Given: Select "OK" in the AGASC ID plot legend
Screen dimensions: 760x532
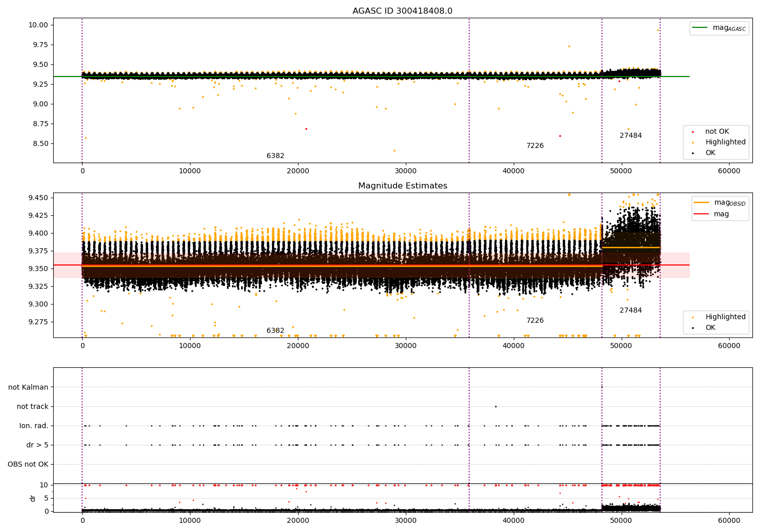Looking at the screenshot, I should point(710,153).
